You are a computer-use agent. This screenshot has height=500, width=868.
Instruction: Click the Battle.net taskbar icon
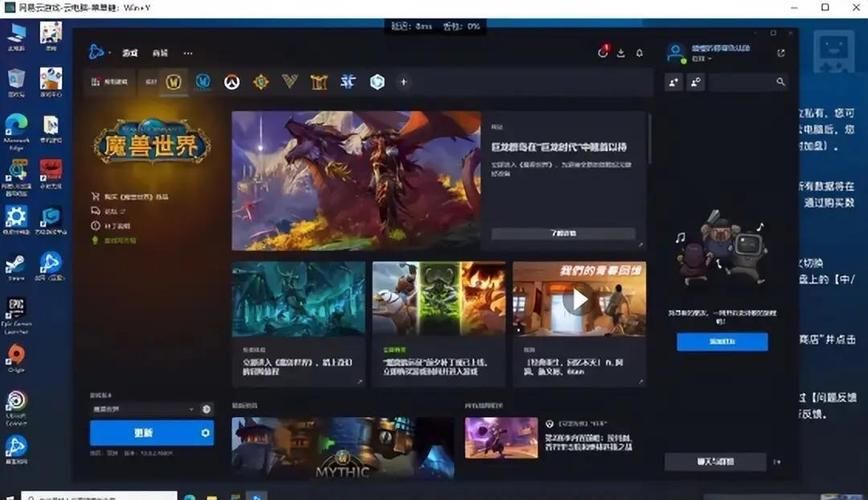point(256,496)
